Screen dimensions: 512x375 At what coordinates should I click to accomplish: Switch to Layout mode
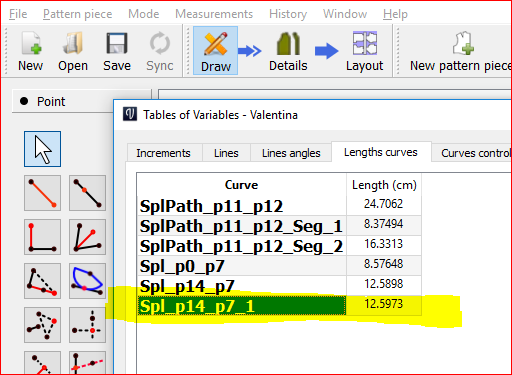[x=364, y=51]
